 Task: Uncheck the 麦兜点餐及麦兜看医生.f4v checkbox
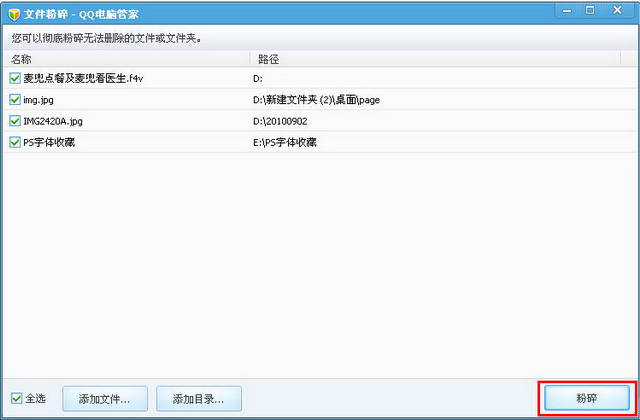pyautogui.click(x=15, y=78)
